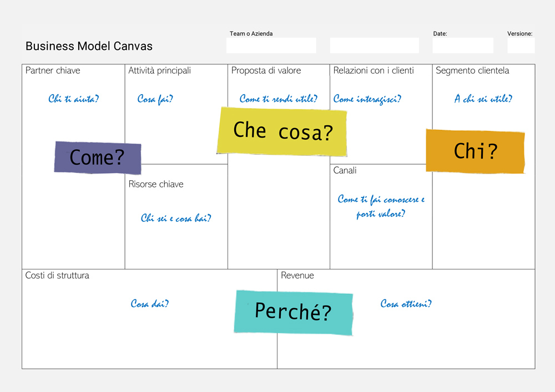
Task: Click the 'Revenue' section heading
Action: (297, 276)
